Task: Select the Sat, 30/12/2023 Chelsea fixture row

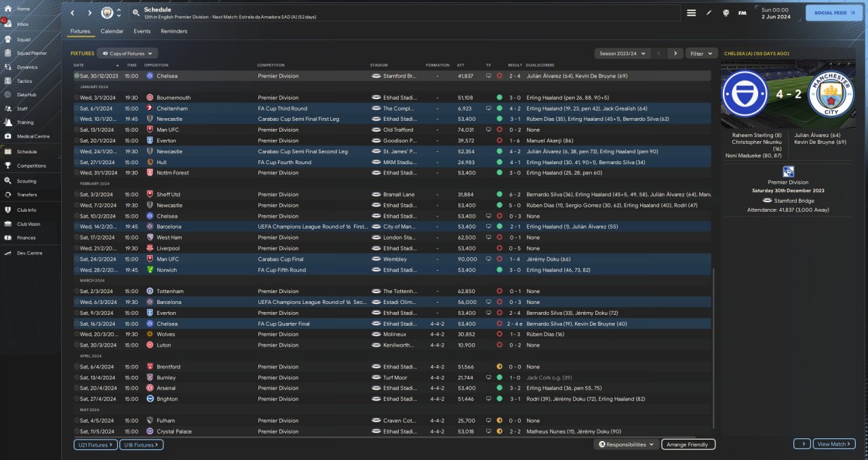Action: pos(392,76)
